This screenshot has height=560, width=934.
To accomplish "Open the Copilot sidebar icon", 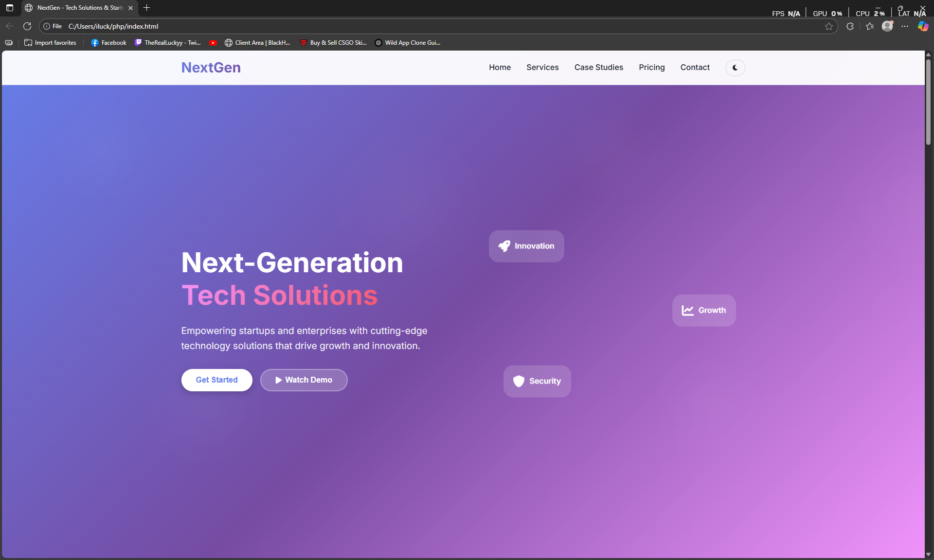I will point(923,26).
